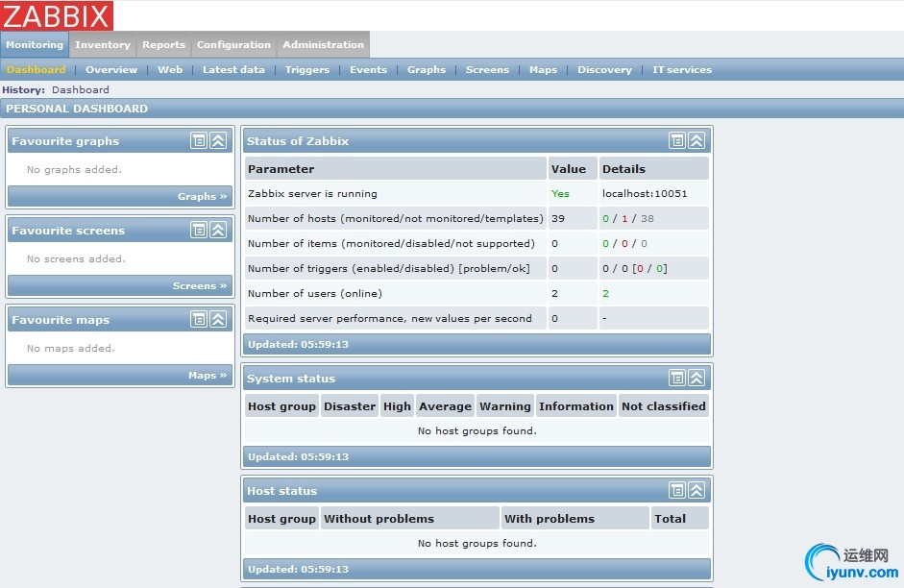This screenshot has width=904, height=588.
Task: Open the Reports tab
Action: click(163, 44)
